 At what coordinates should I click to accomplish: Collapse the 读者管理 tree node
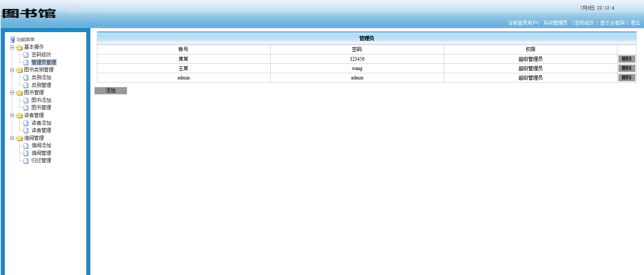click(12, 116)
